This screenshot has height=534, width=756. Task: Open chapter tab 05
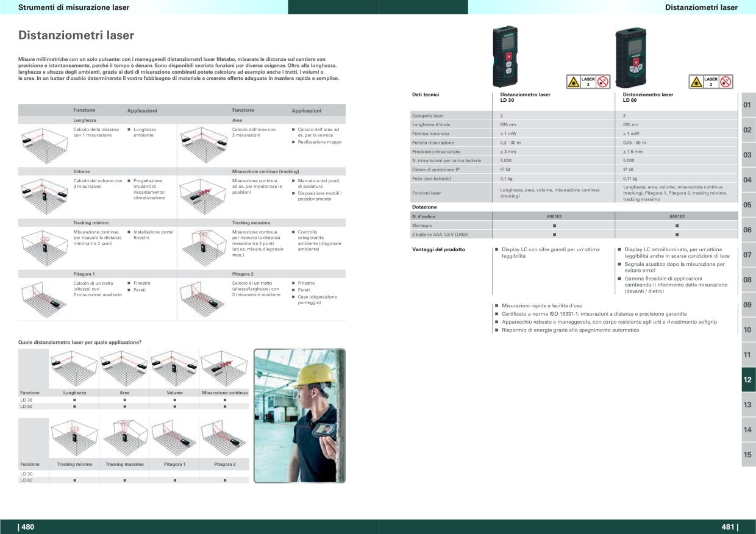(748, 205)
